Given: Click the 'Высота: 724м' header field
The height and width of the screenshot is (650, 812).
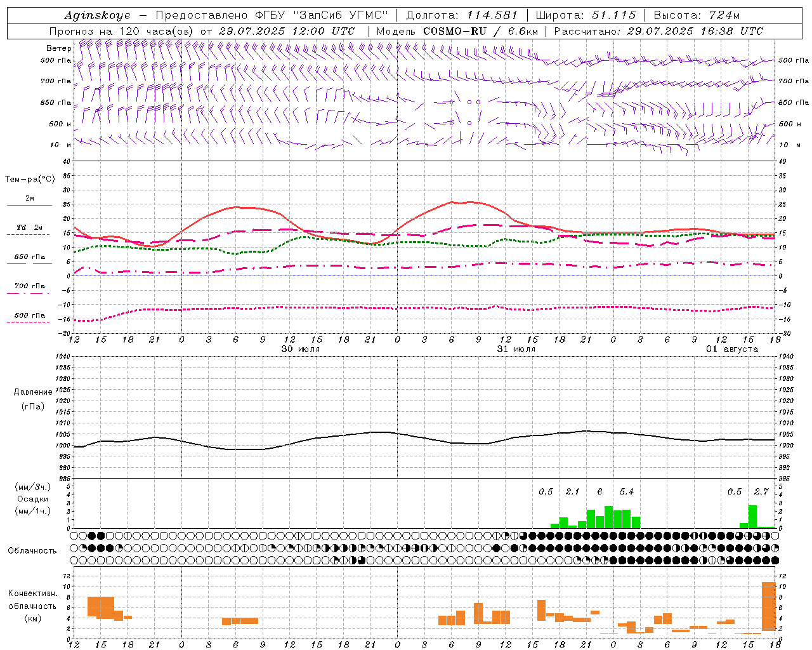Looking at the screenshot, I should 697,15.
